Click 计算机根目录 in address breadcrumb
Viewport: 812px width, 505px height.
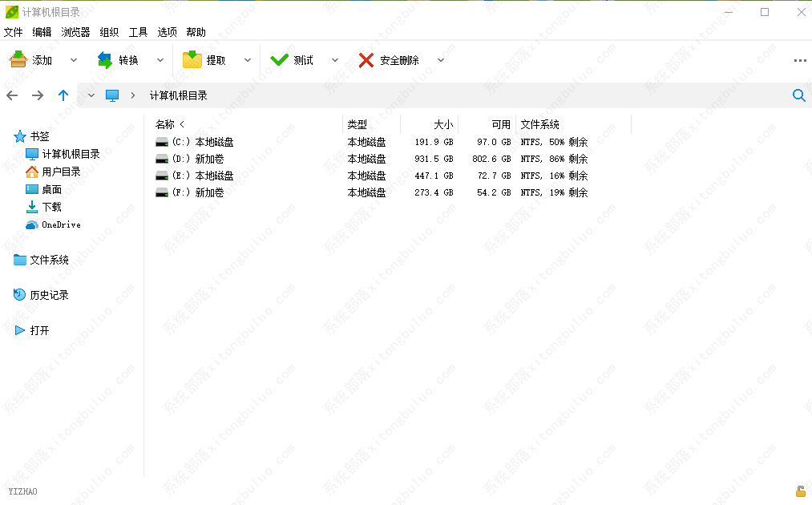pos(179,95)
